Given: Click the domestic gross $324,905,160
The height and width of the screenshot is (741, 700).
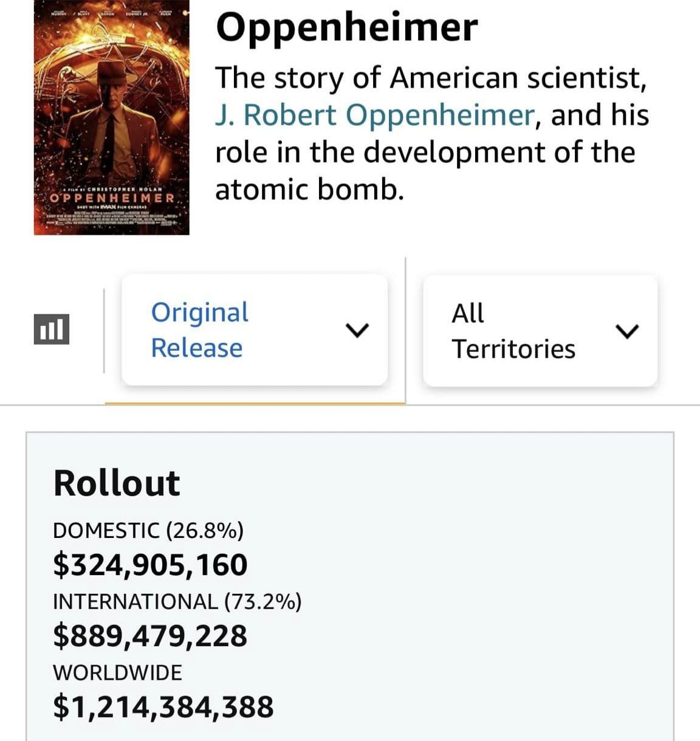Looking at the screenshot, I should pyautogui.click(x=150, y=565).
